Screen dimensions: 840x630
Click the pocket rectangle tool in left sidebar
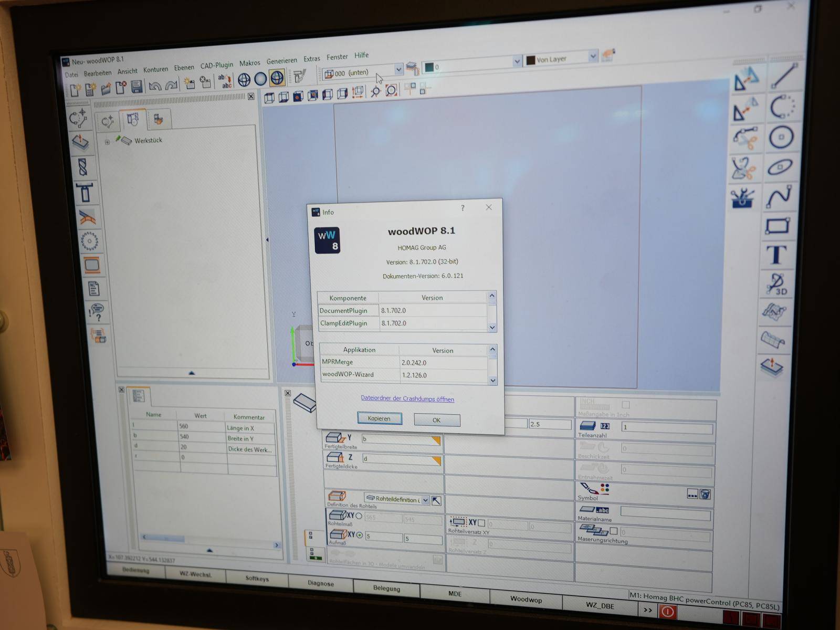coord(92,265)
